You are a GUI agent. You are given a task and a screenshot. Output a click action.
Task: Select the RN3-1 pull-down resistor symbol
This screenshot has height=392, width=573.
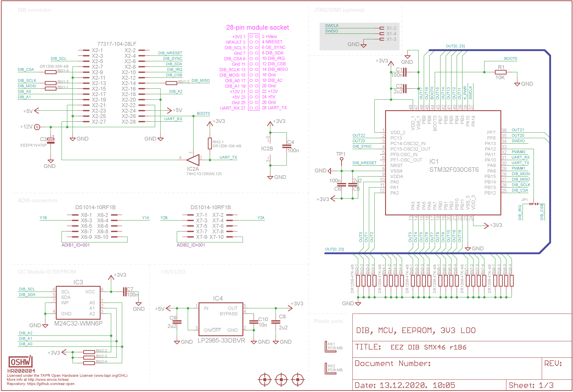tap(358, 281)
